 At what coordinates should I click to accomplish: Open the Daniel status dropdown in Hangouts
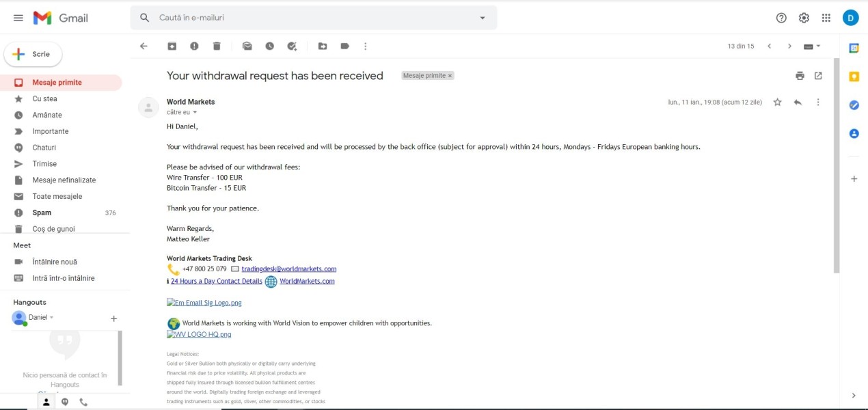pos(51,318)
